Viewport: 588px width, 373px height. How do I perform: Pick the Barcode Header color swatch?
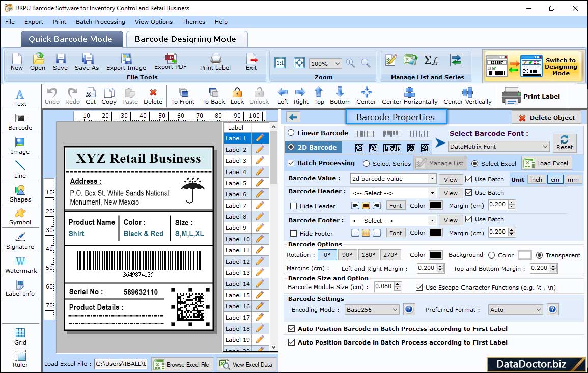pyautogui.click(x=435, y=206)
